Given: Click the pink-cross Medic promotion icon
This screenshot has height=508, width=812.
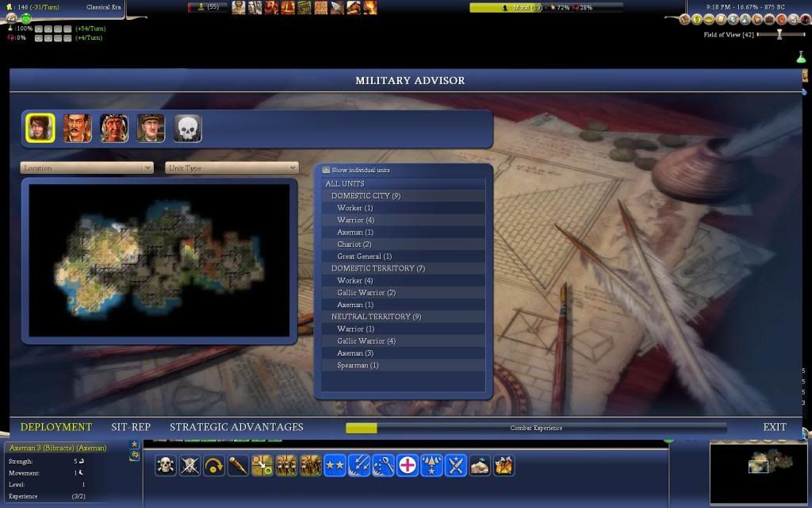Looking at the screenshot, I should coord(408,465).
